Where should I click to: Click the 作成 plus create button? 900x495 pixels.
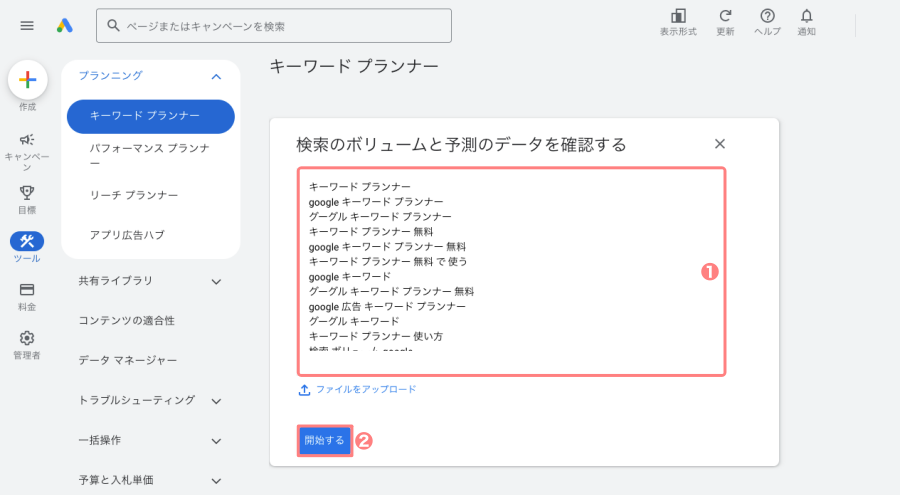click(x=28, y=80)
